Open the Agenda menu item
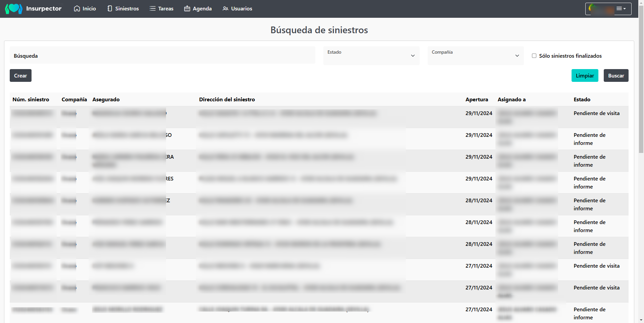 [x=198, y=9]
